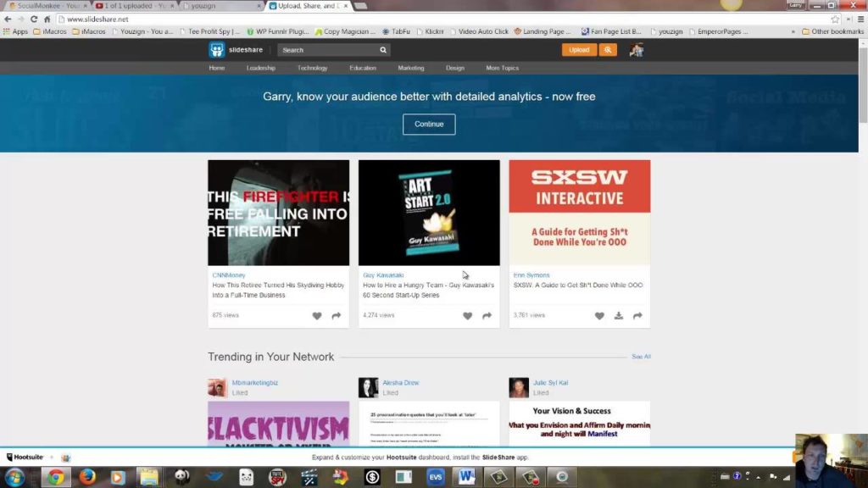This screenshot has height=488, width=868.
Task: Click the browser address bar
Action: [x=442, y=19]
